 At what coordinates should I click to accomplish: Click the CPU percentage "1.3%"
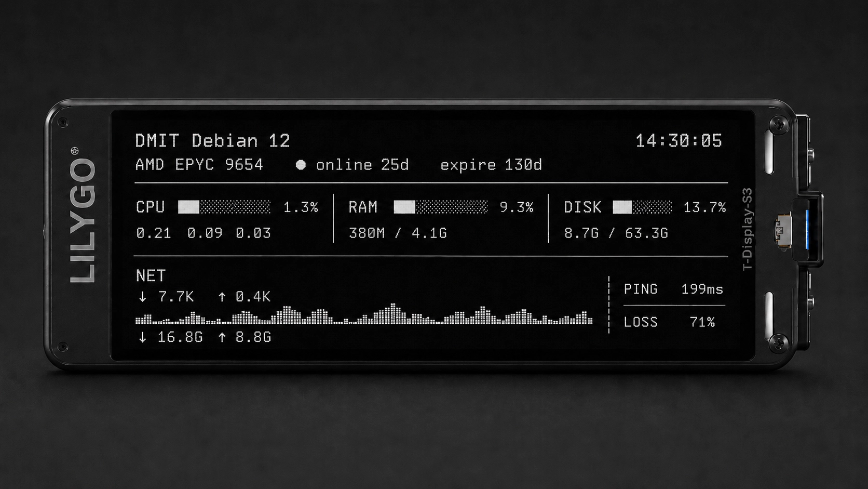click(301, 207)
